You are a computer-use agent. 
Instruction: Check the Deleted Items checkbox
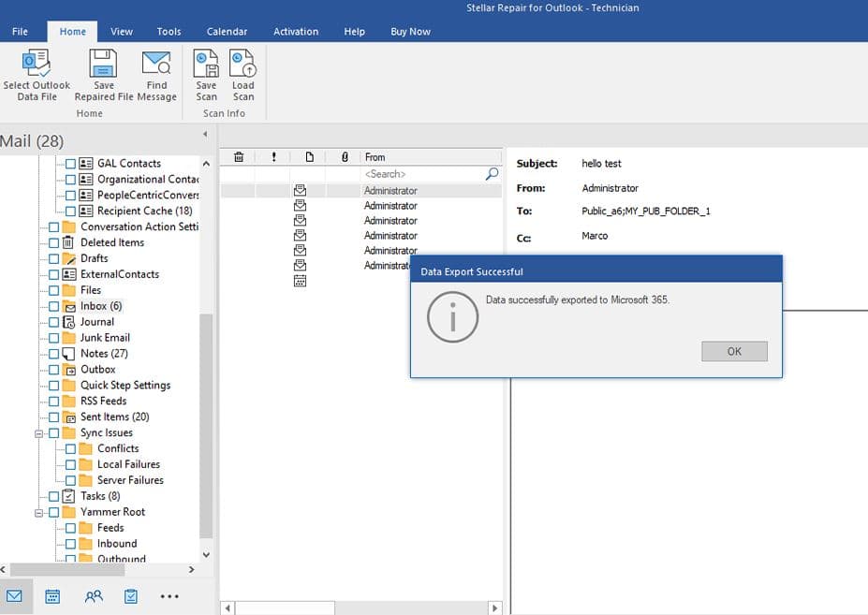[x=53, y=242]
